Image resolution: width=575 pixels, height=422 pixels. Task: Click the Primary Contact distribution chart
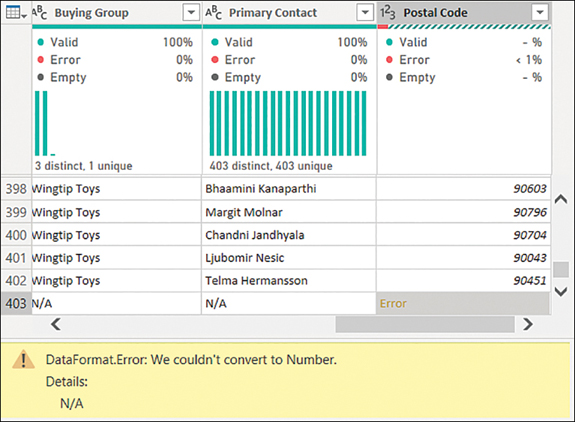[x=288, y=123]
